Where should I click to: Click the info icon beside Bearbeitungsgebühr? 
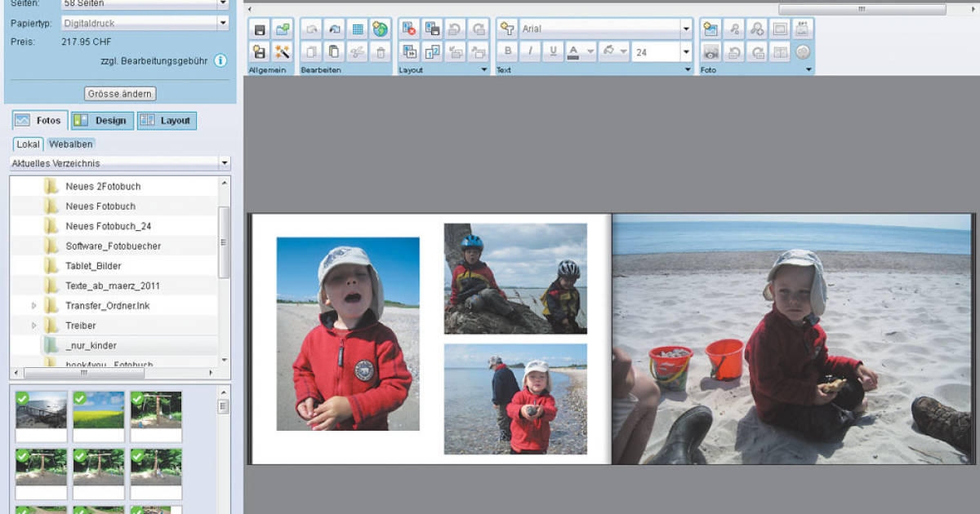click(x=220, y=60)
